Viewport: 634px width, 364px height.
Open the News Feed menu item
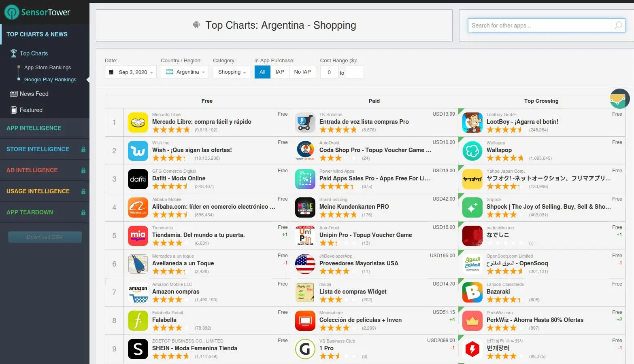click(x=34, y=94)
